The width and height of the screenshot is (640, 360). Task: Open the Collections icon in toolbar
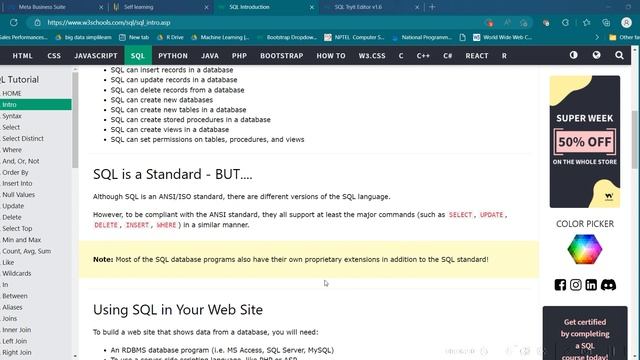click(x=606, y=23)
